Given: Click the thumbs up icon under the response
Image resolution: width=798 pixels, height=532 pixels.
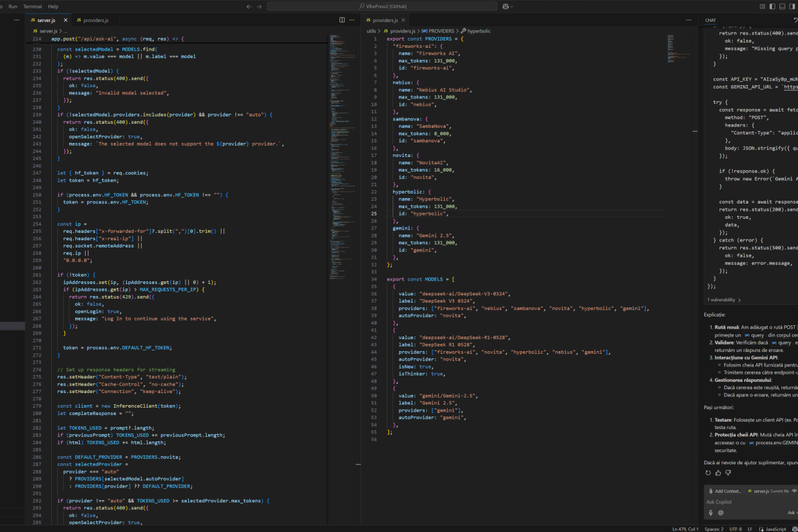Looking at the screenshot, I should (x=718, y=473).
